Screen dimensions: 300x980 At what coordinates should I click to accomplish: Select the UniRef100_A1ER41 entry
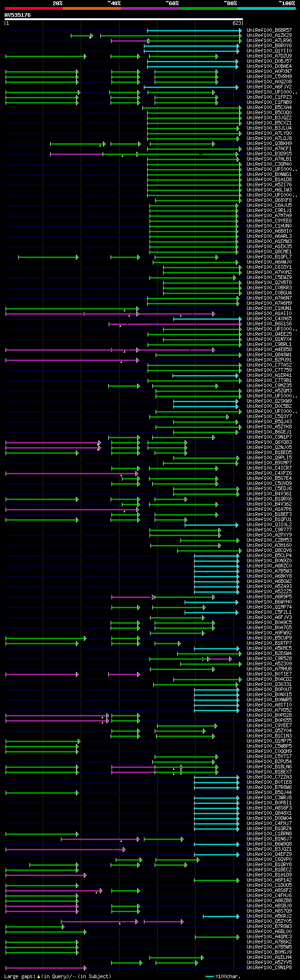269,375
